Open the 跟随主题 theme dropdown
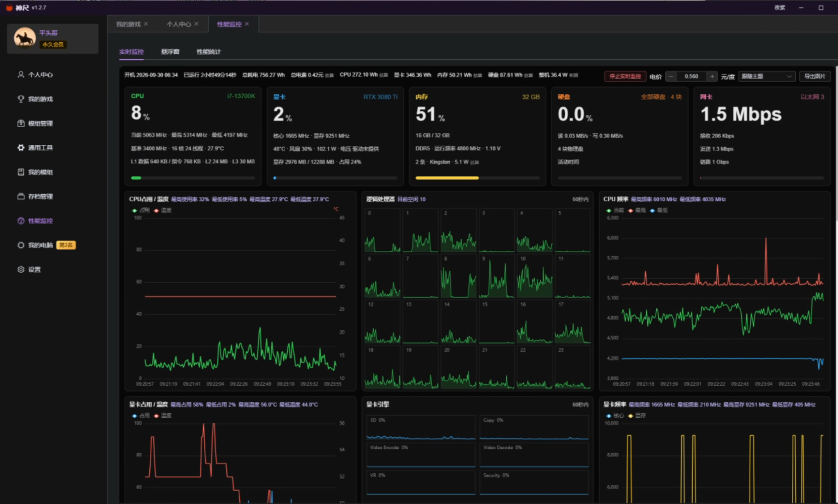The height and width of the screenshot is (504, 838). (x=767, y=76)
